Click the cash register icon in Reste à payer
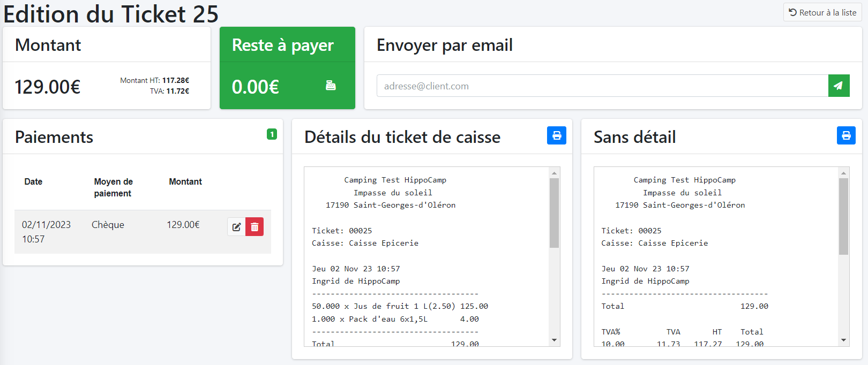868x365 pixels. click(x=331, y=86)
